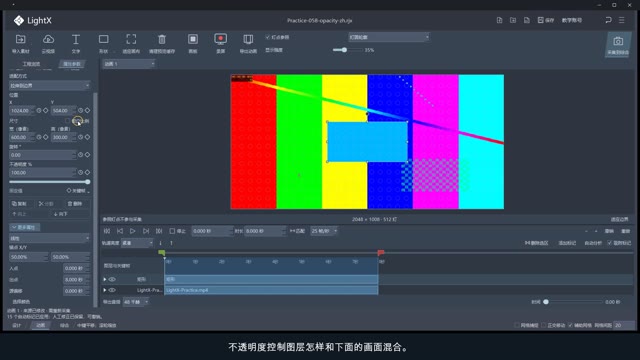Screen dimensions: 640x360
Task: Click the Delete button in properties panel
Action: point(75,203)
